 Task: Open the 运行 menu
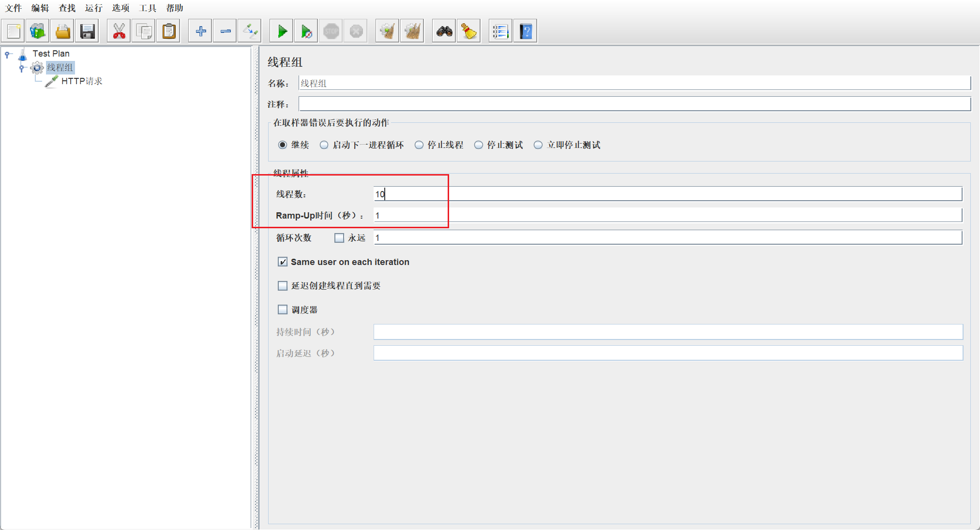pos(94,8)
